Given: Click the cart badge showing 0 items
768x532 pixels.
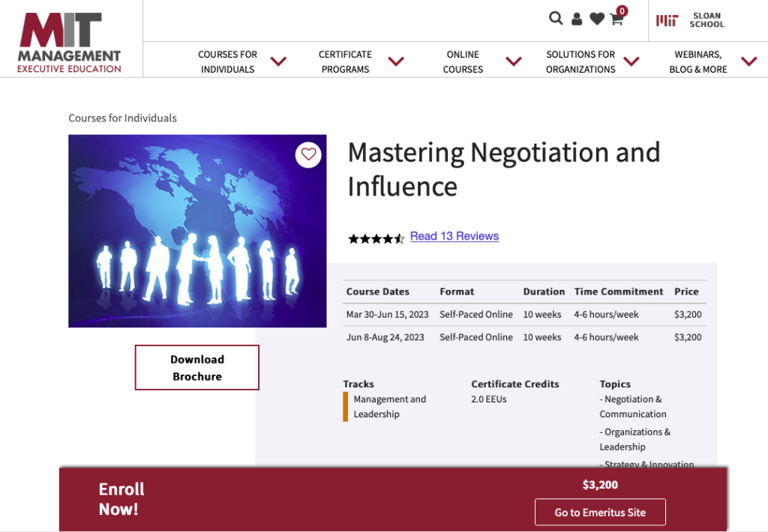Looking at the screenshot, I should 621,11.
